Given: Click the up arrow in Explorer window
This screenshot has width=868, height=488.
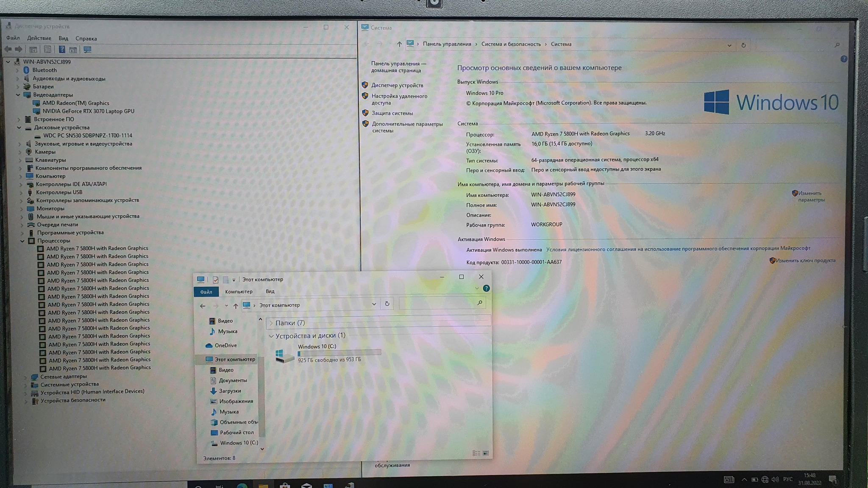Looking at the screenshot, I should 236,306.
